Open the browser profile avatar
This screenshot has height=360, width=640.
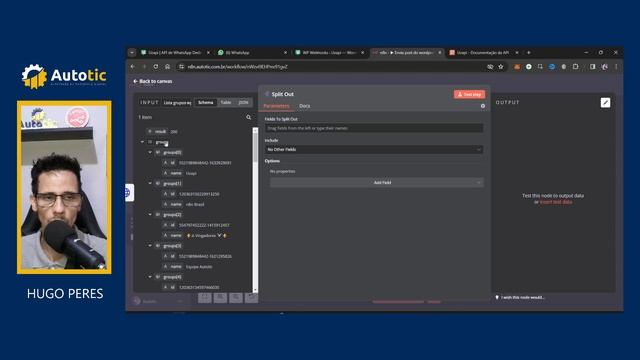click(x=605, y=67)
